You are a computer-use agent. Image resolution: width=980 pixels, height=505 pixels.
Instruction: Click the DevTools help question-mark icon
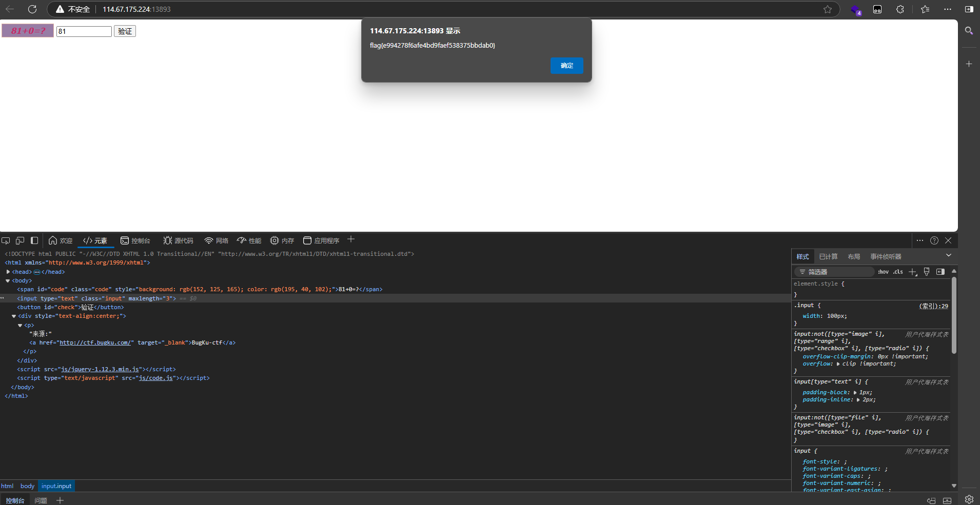pos(934,240)
